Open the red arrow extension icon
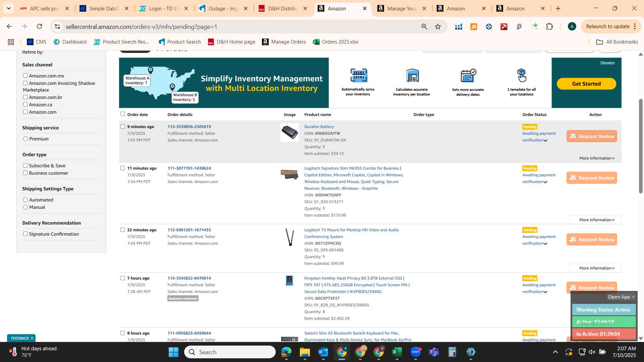This screenshot has width=644, height=362. (x=504, y=26)
